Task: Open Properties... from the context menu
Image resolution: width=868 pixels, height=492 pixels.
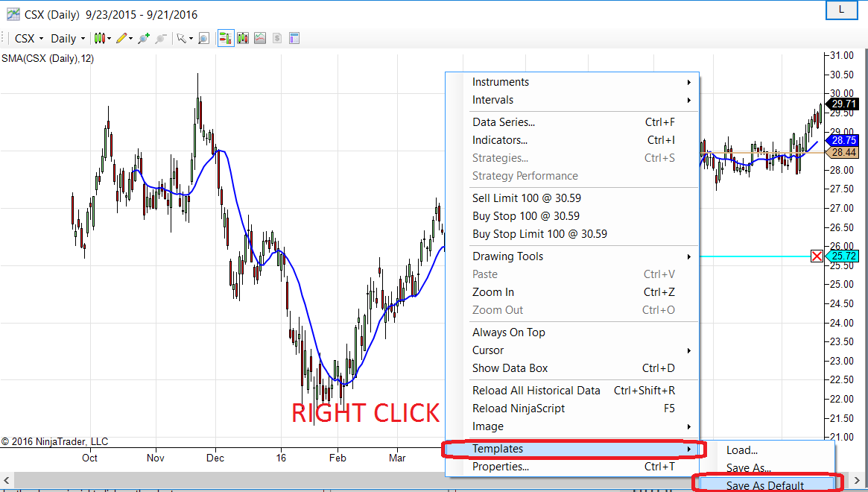Action: click(572, 467)
